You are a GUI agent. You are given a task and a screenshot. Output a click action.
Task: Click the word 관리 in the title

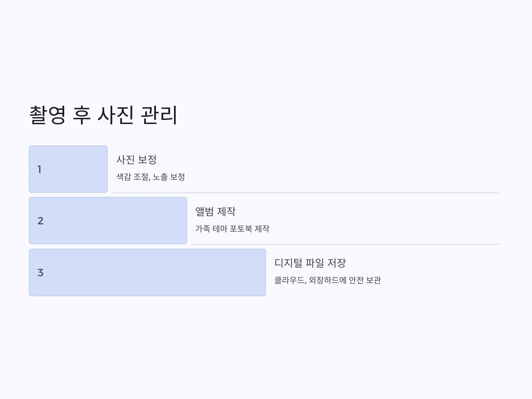click(159, 115)
